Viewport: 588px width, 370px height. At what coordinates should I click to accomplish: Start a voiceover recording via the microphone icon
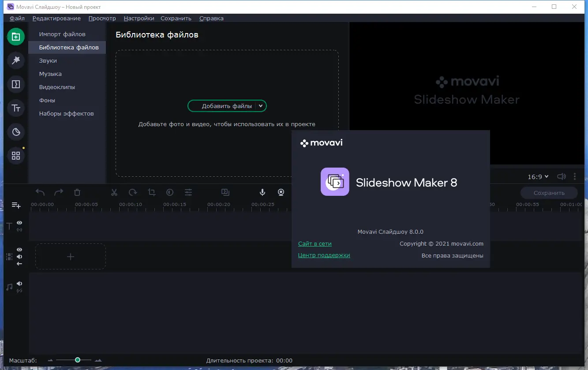pyautogui.click(x=262, y=192)
